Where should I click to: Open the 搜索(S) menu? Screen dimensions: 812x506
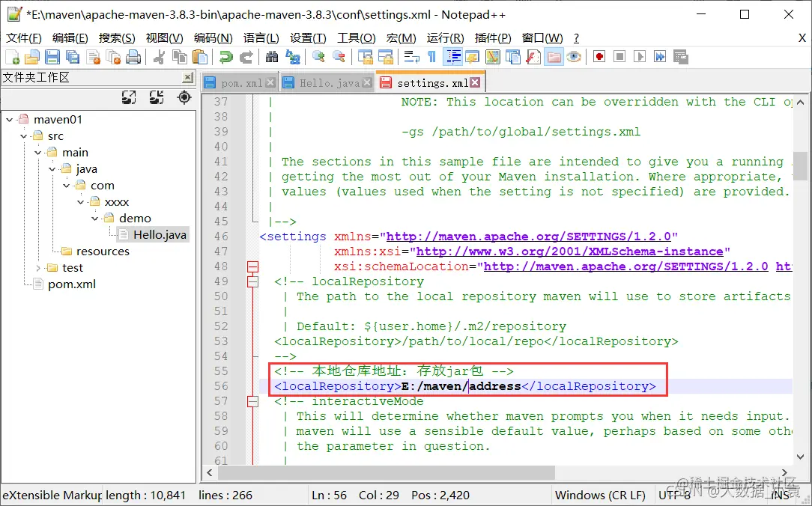click(x=117, y=37)
